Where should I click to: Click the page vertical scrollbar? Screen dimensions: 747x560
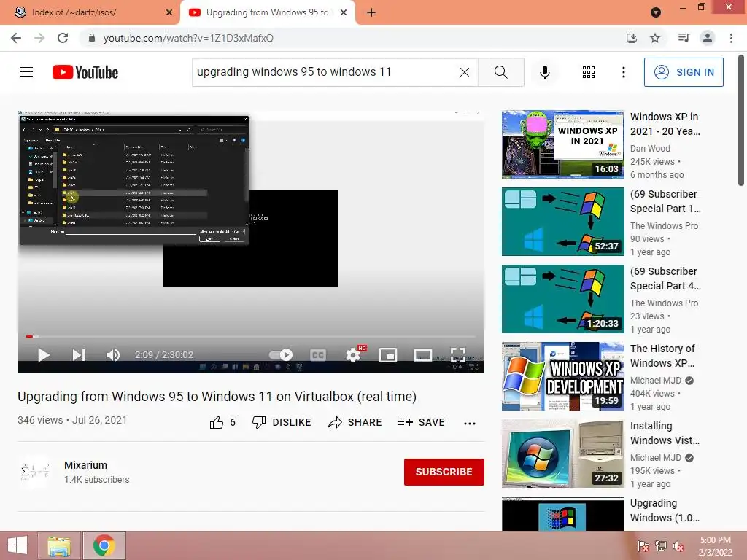[x=741, y=121]
